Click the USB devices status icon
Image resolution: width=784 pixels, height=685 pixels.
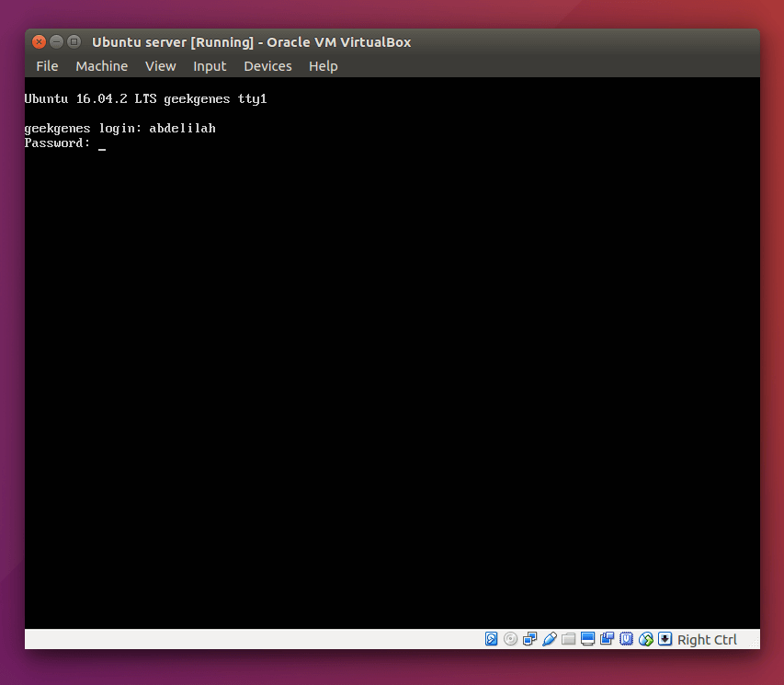pyautogui.click(x=549, y=639)
